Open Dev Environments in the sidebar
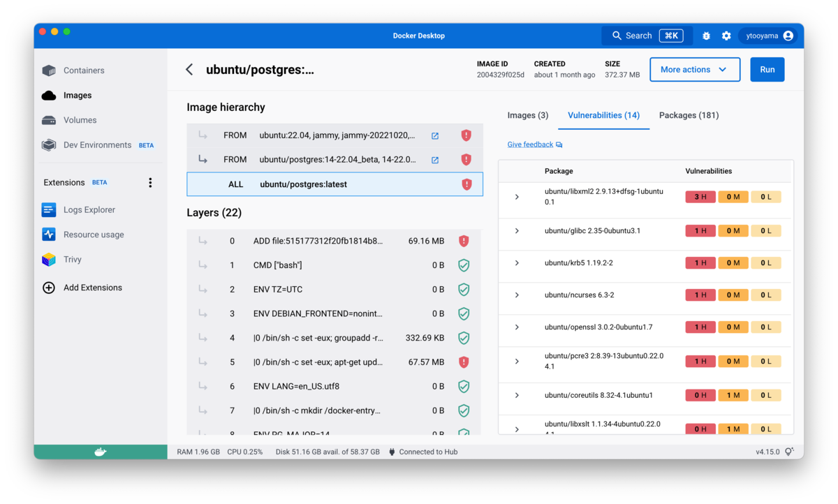Screen dimensions: 838x504 coord(97,145)
